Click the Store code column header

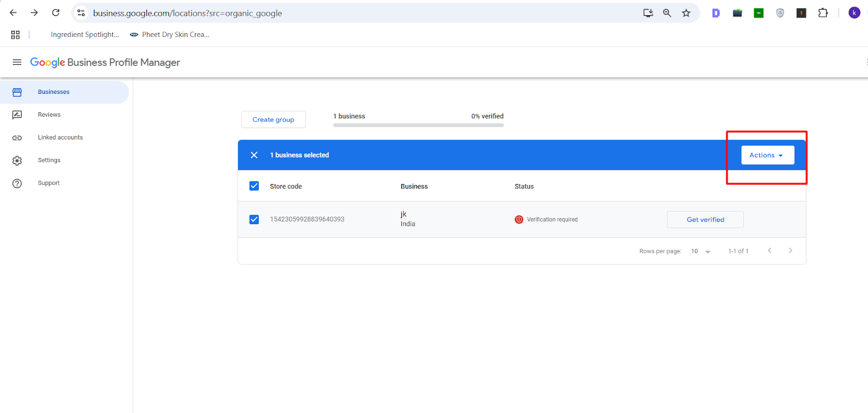pos(286,186)
